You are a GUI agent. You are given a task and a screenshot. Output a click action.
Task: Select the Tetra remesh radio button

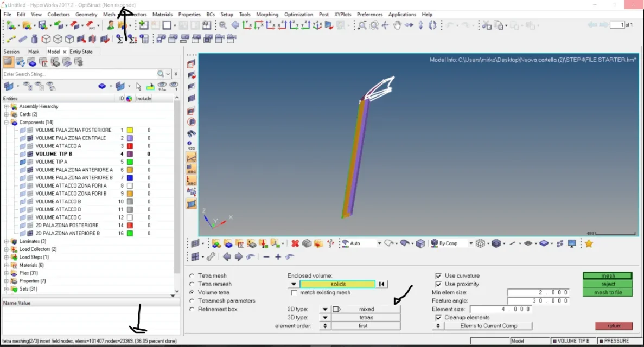pos(192,284)
